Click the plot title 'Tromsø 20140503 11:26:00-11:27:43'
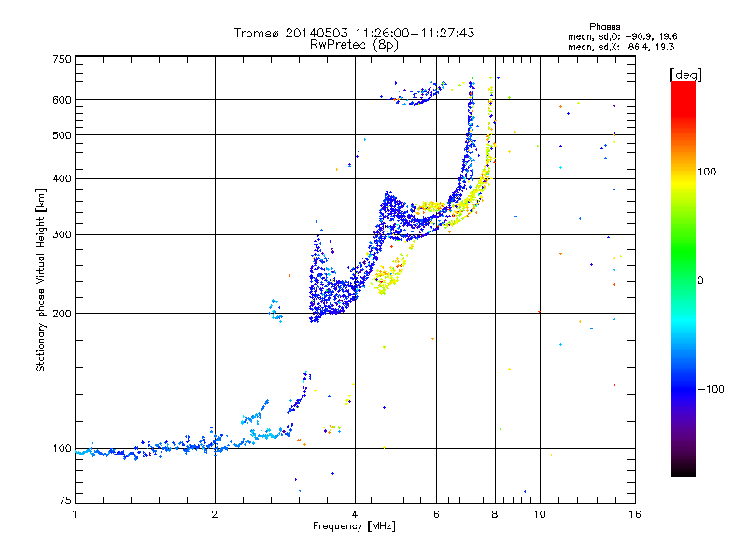The image size is (747, 560). (x=354, y=33)
